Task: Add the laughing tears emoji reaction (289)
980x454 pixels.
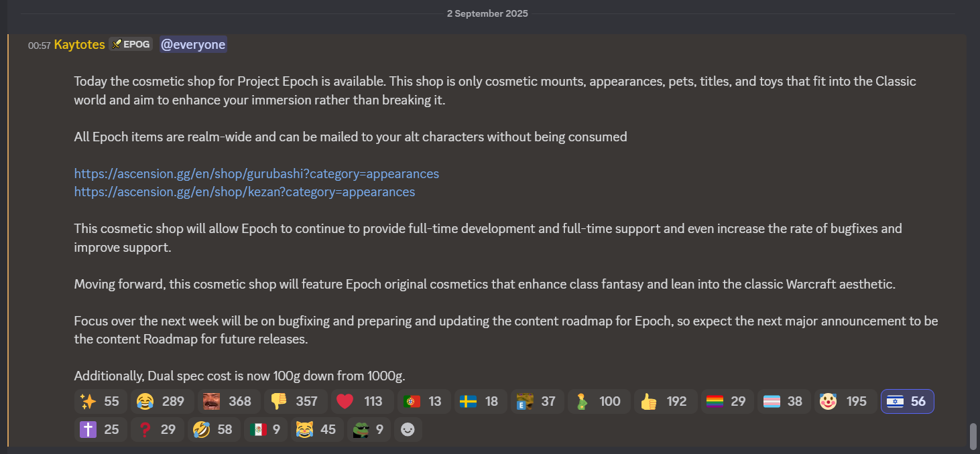Action: coord(162,401)
